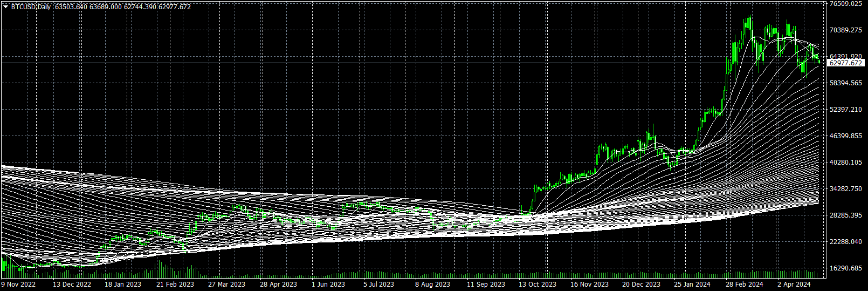The width and height of the screenshot is (868, 291).
Task: Click the 70389.275 price axis label
Action: (846, 30)
